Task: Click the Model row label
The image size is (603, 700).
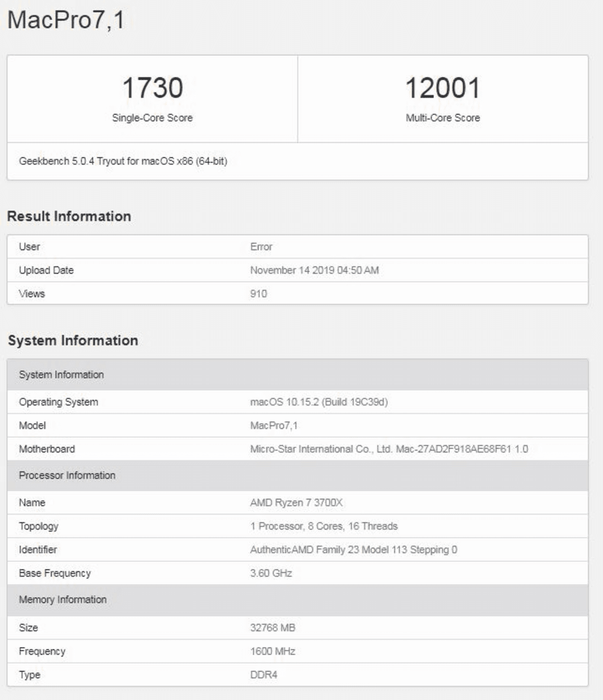Action: [x=32, y=426]
